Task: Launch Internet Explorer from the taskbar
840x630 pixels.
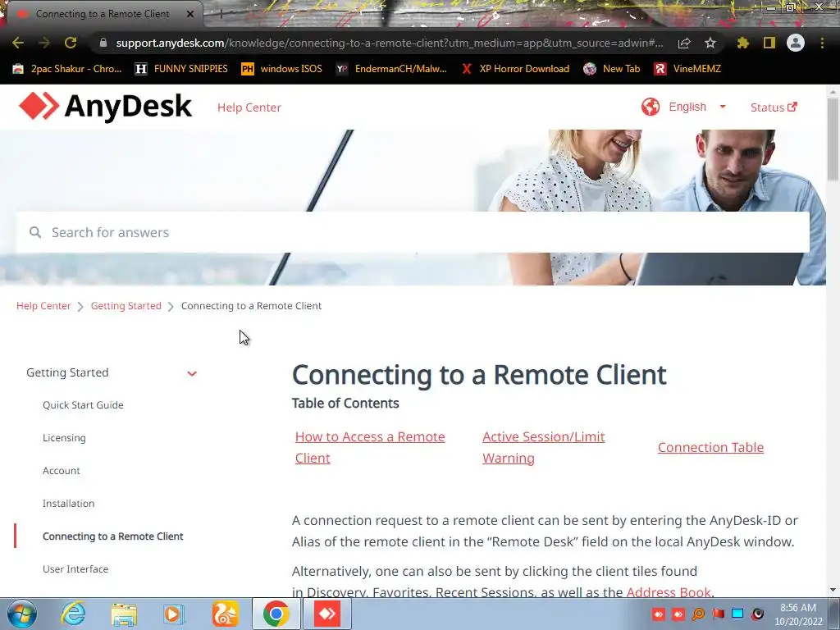Action: (x=72, y=614)
